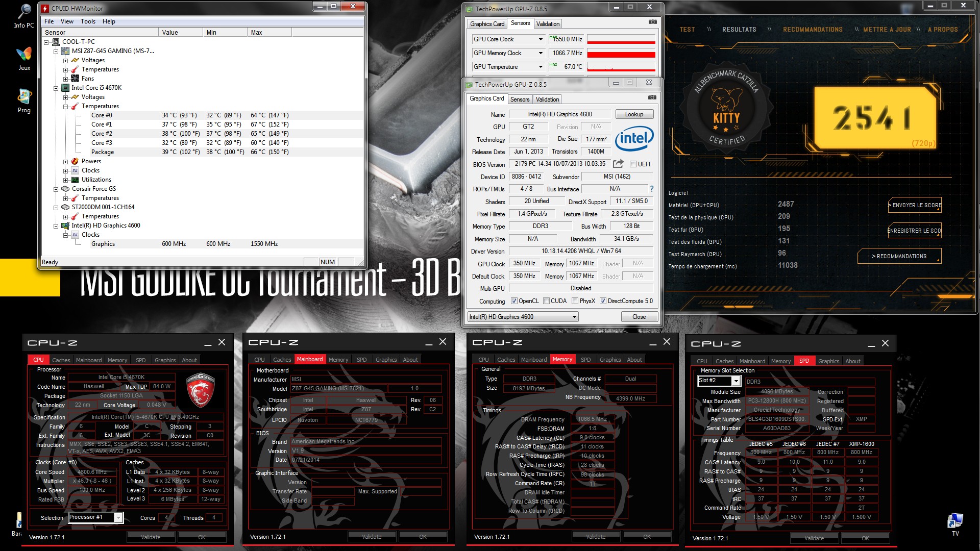This screenshot has height=551, width=980.
Task: Click the Close button in GPU-Z
Action: click(x=639, y=317)
